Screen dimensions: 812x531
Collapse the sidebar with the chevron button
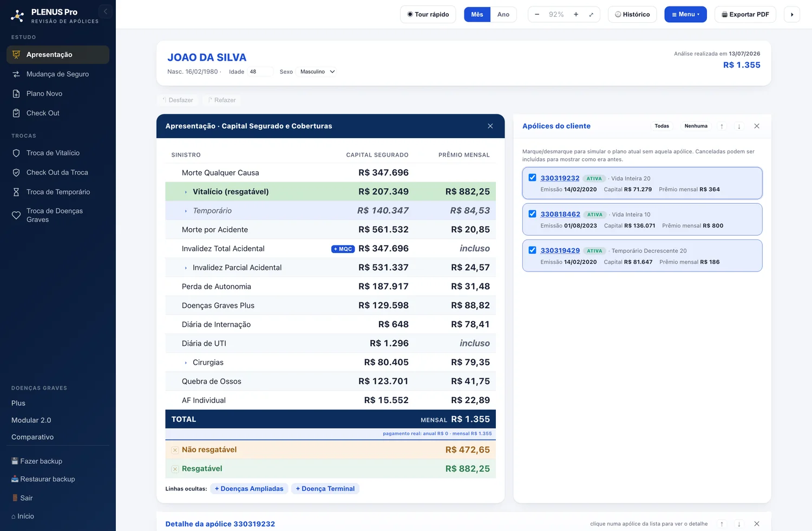(x=106, y=11)
